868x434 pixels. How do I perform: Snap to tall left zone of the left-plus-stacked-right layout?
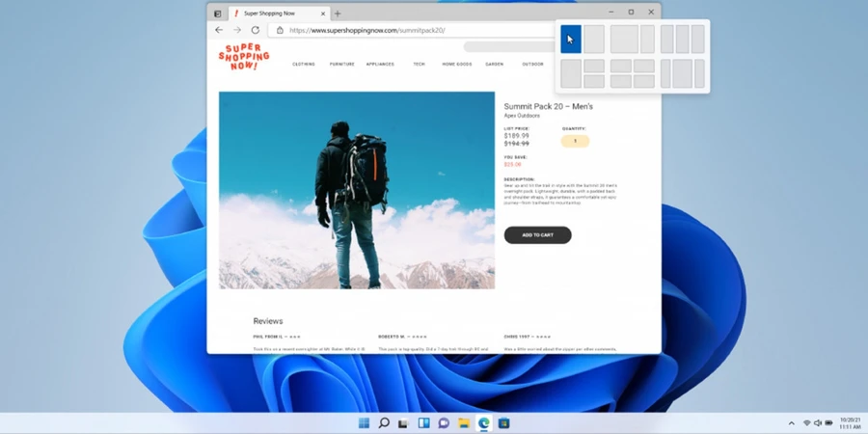click(571, 73)
